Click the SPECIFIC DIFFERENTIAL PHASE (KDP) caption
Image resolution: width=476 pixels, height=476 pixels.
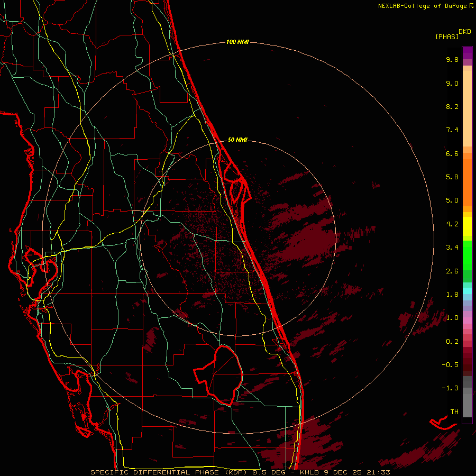click(x=170, y=472)
